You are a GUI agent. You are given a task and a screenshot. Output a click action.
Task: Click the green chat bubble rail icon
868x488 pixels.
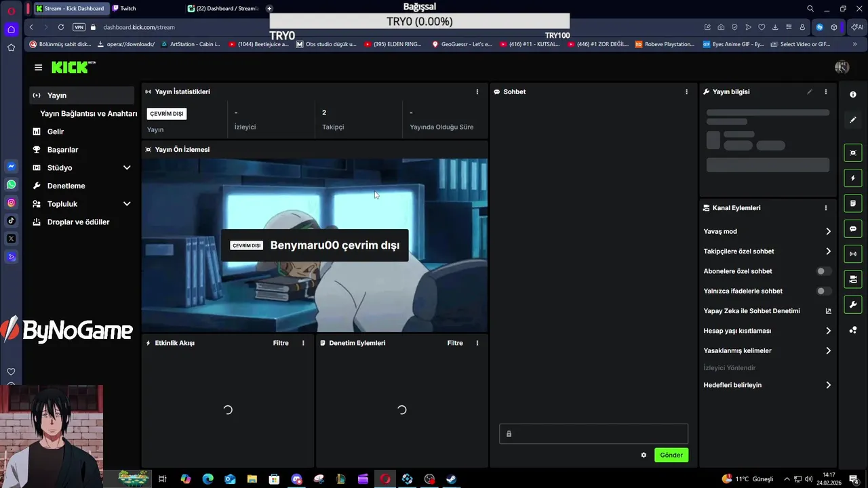point(853,228)
